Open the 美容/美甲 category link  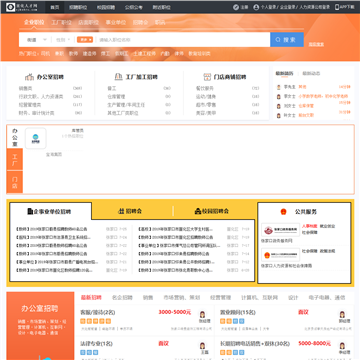point(206,113)
